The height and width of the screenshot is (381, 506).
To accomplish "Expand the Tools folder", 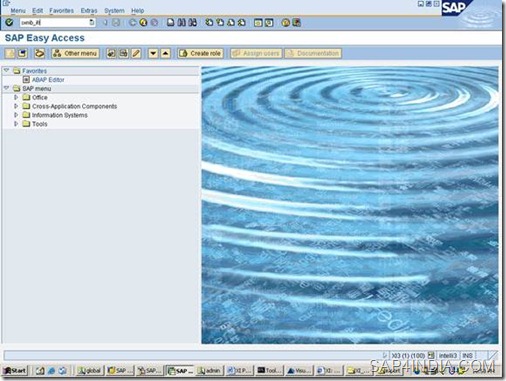I will tap(16, 124).
